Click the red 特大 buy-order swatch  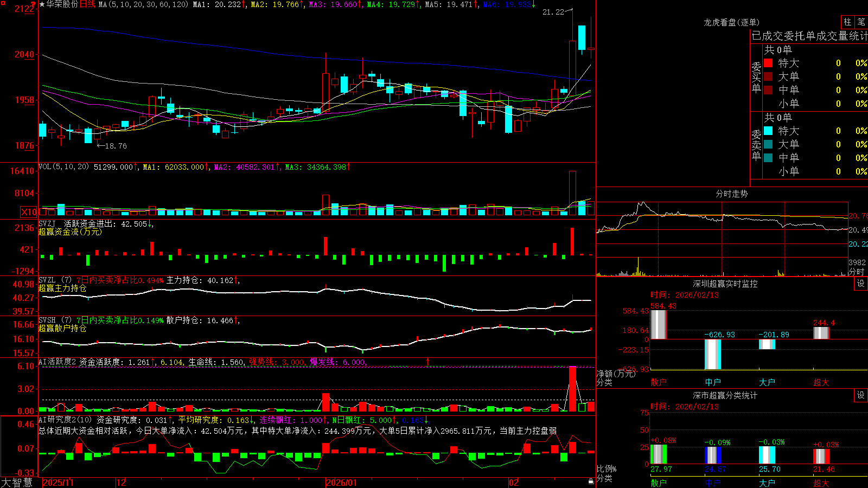[768, 63]
